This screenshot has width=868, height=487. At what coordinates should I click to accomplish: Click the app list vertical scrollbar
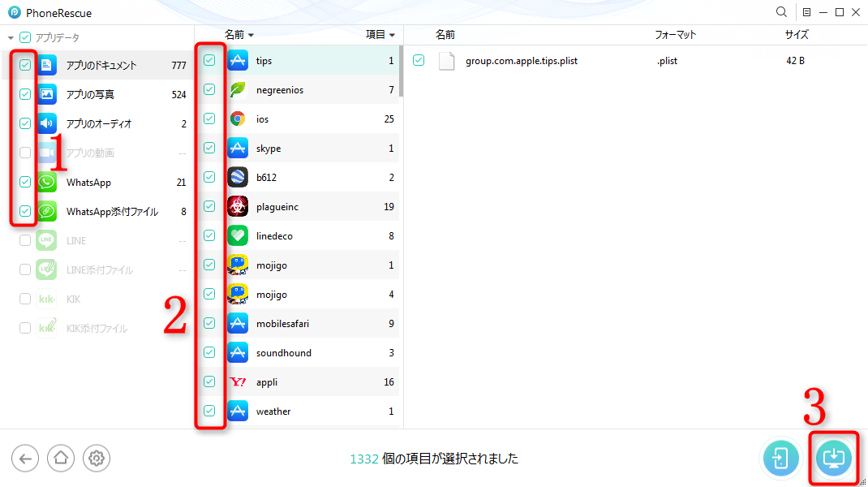(x=401, y=71)
